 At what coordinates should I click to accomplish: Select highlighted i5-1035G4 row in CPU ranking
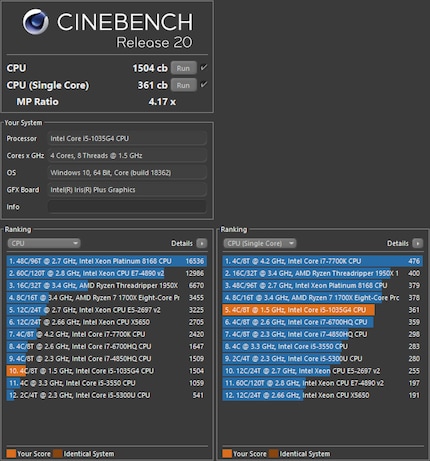click(107, 371)
